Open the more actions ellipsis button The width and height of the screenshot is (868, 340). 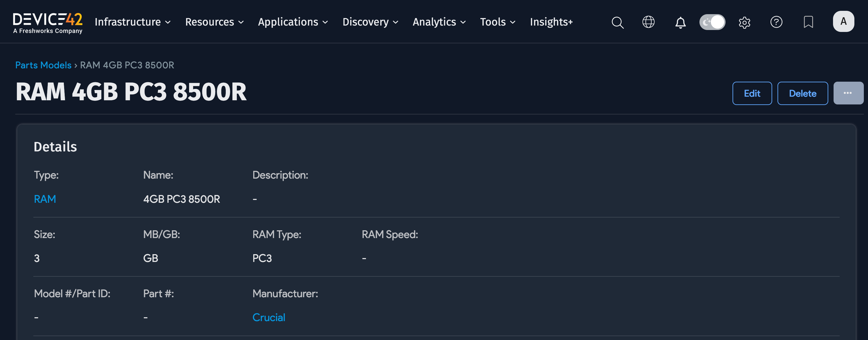848,93
